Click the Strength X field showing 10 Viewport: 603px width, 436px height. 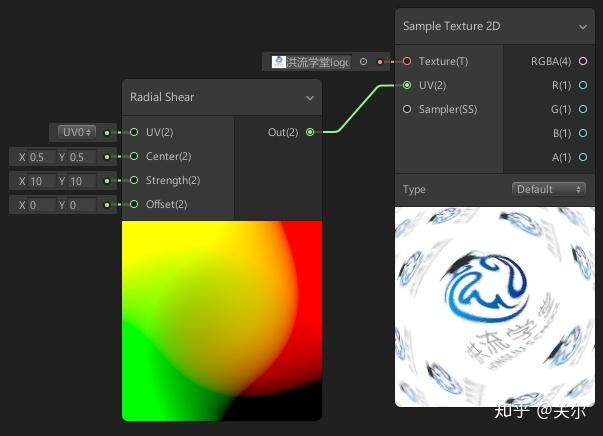click(42, 181)
